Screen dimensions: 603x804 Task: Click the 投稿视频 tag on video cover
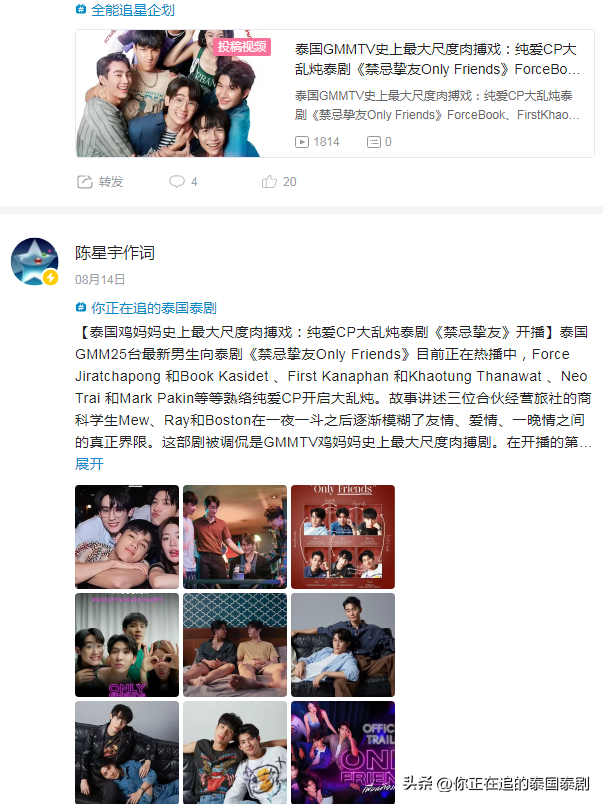point(242,47)
